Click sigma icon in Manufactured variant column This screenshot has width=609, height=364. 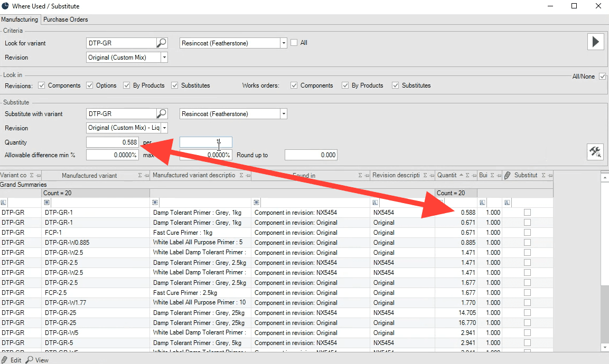(x=140, y=175)
